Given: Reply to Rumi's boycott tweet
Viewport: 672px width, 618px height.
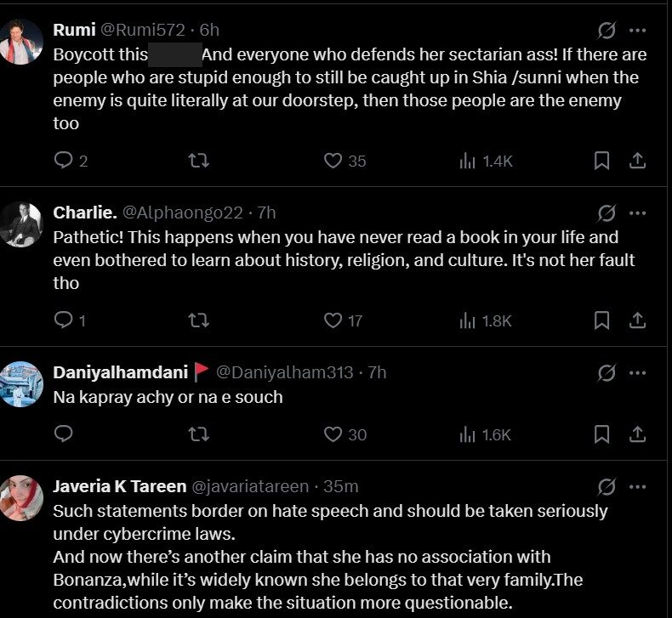Looking at the screenshot, I should click(x=64, y=161).
